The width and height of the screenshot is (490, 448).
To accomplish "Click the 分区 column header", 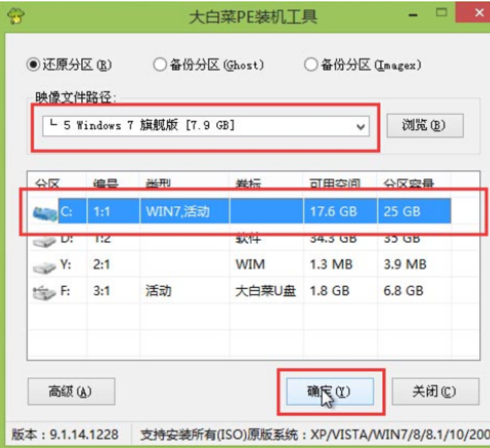I will pyautogui.click(x=47, y=183).
